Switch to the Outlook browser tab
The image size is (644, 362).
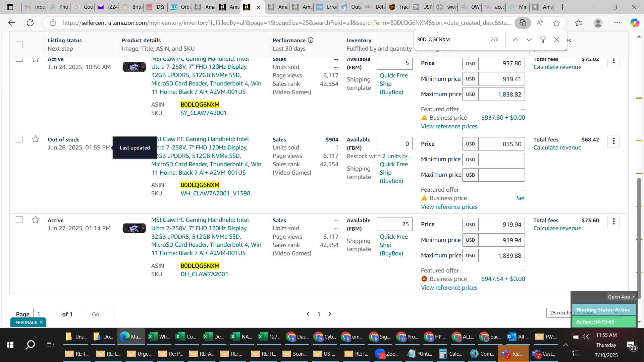[351, 7]
